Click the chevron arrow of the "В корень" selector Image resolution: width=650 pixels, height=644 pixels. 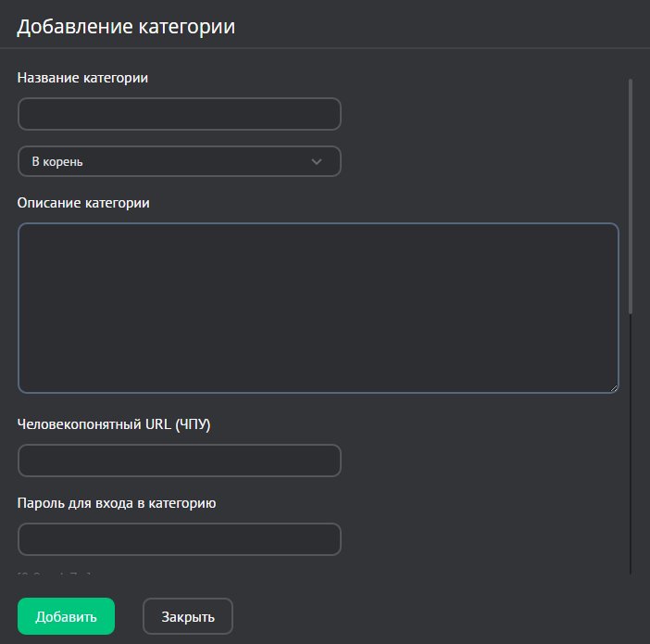(317, 161)
